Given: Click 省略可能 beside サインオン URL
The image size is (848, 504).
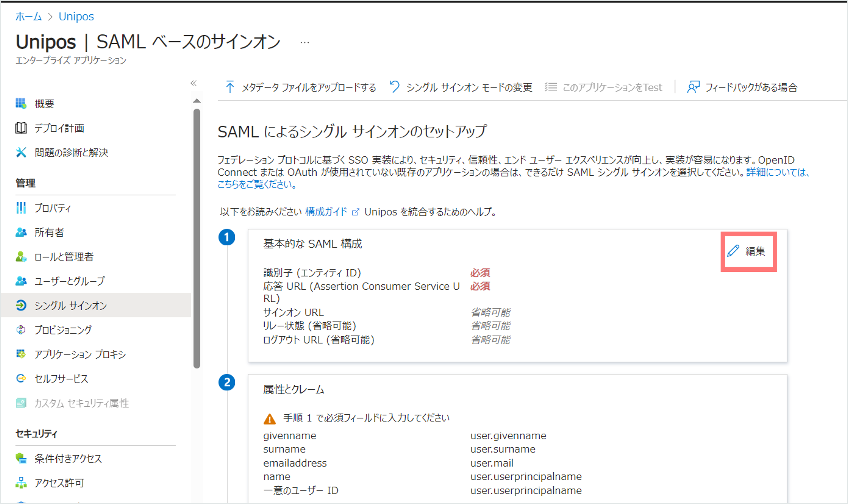Looking at the screenshot, I should (490, 312).
